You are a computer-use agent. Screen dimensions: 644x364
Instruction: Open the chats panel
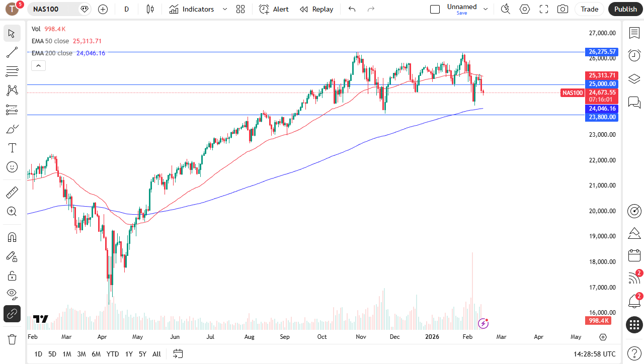coord(634,103)
